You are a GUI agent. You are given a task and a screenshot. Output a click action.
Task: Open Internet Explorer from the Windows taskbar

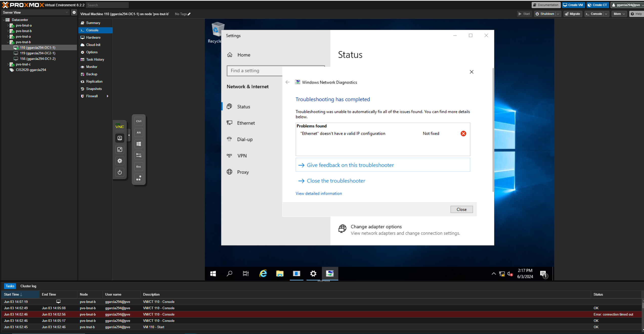point(263,274)
